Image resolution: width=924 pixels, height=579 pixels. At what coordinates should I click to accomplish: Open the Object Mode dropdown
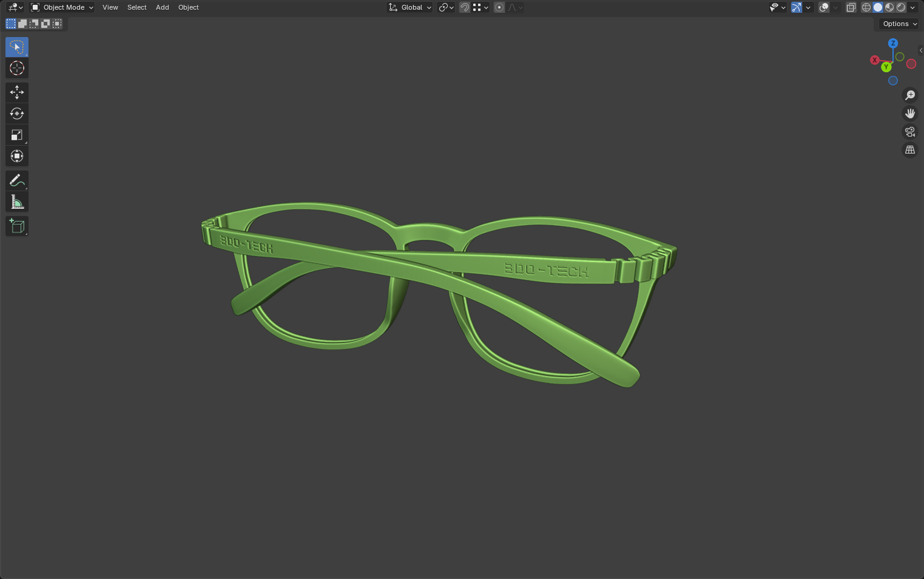[x=62, y=7]
